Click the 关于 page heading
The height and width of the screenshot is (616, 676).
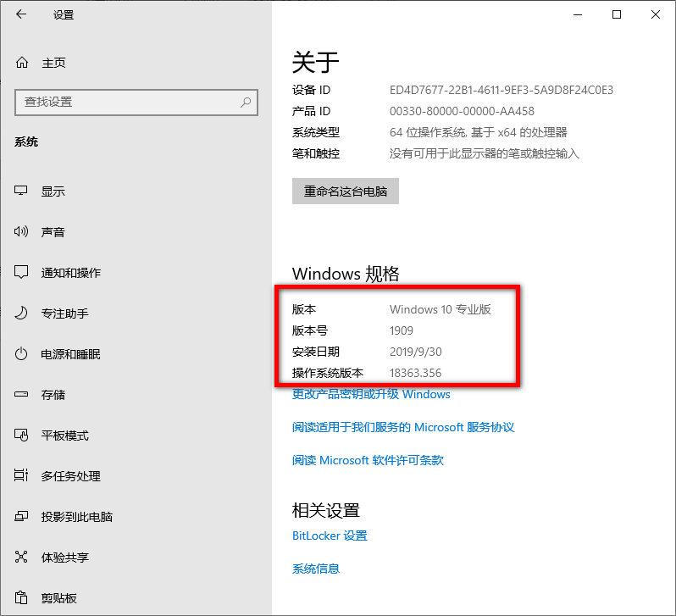pyautogui.click(x=316, y=62)
